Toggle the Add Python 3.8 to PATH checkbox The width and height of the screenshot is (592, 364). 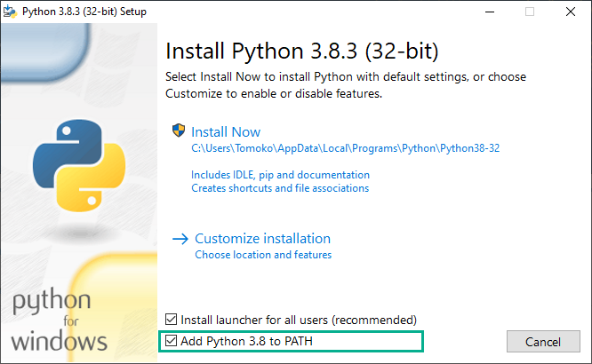[172, 341]
